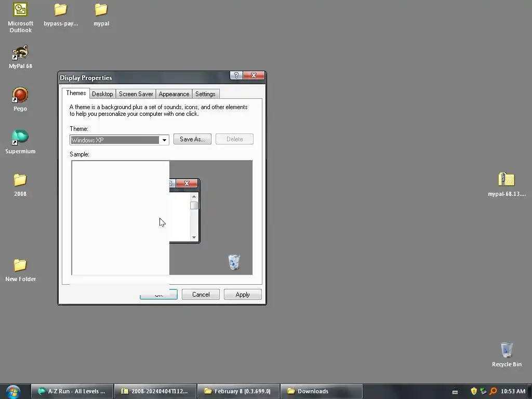
Task: Select the New Folder desktop icon
Action: (x=20, y=270)
